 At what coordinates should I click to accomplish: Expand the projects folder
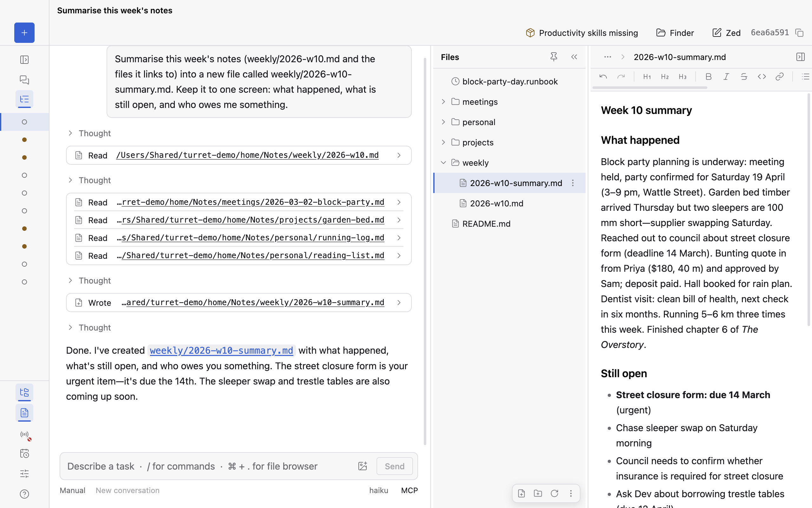point(443,142)
